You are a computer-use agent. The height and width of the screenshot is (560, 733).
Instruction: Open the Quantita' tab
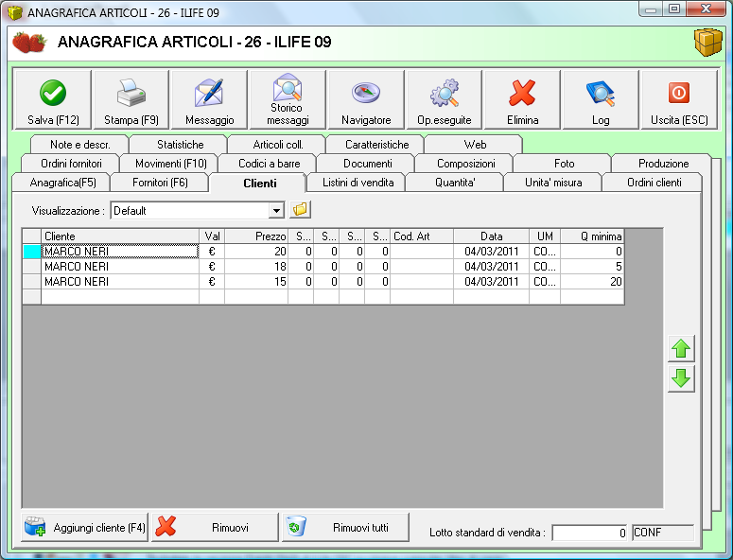click(x=455, y=183)
